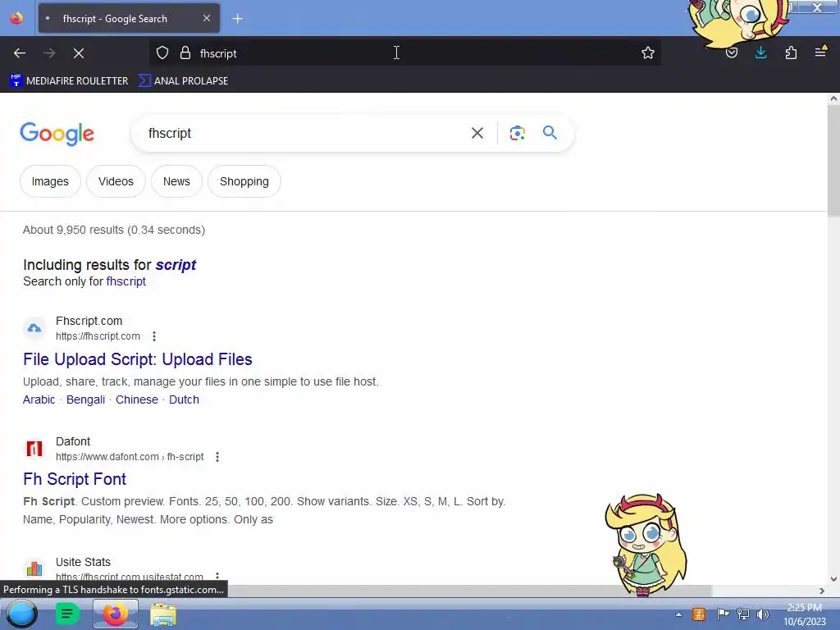
Task: Search by image with Google Lens
Action: pos(517,133)
